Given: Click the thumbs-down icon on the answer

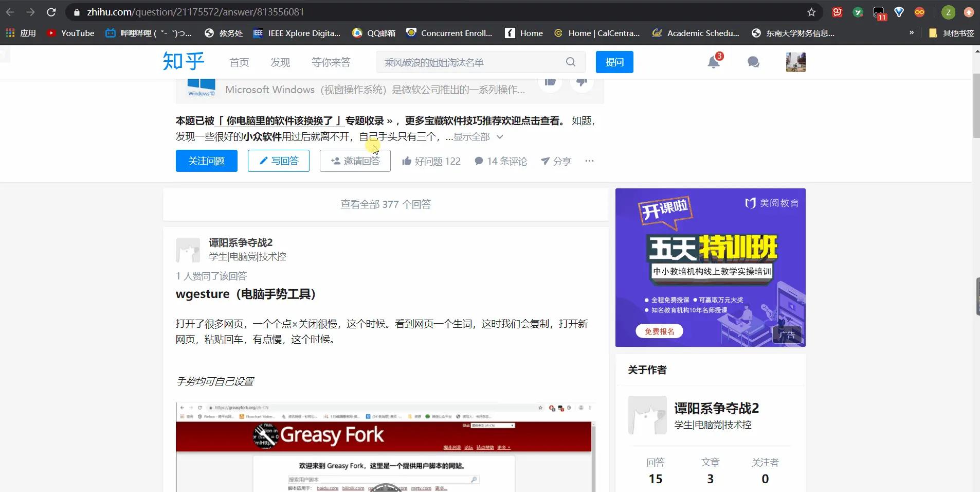Looking at the screenshot, I should (583, 82).
